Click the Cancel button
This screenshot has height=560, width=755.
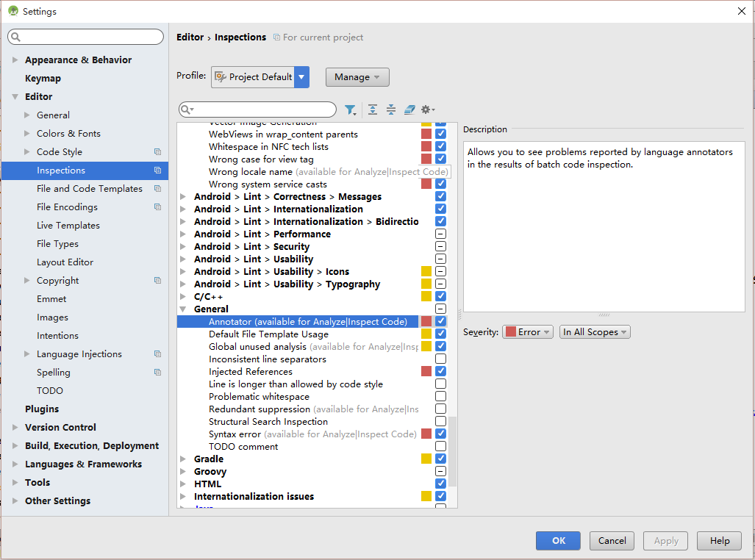(x=612, y=541)
